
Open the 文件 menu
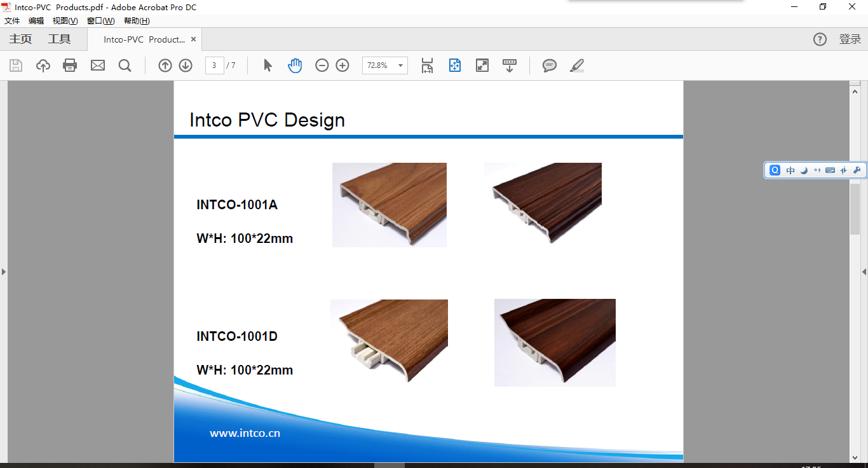(12, 21)
